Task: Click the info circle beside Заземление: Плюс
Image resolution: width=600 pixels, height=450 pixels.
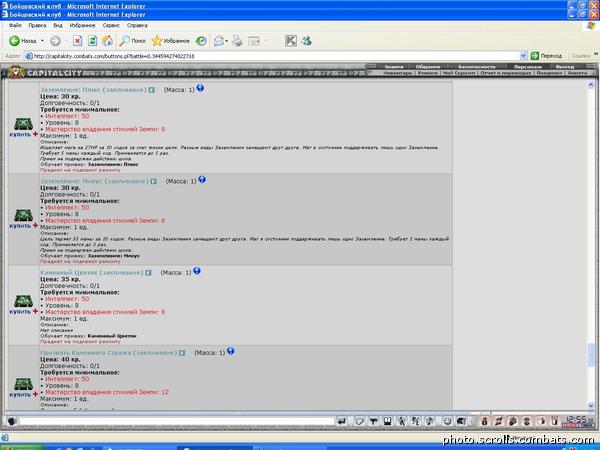Action: (200, 88)
